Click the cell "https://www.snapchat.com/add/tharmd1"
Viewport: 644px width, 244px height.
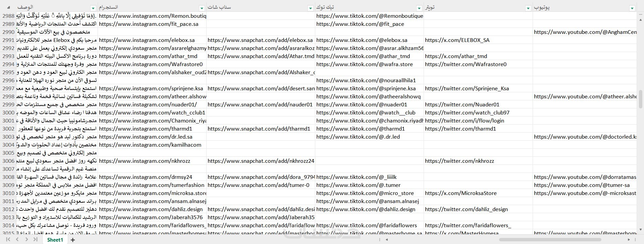(261, 129)
